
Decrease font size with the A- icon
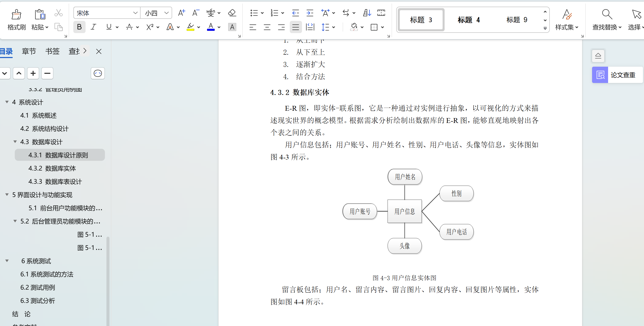click(x=196, y=13)
